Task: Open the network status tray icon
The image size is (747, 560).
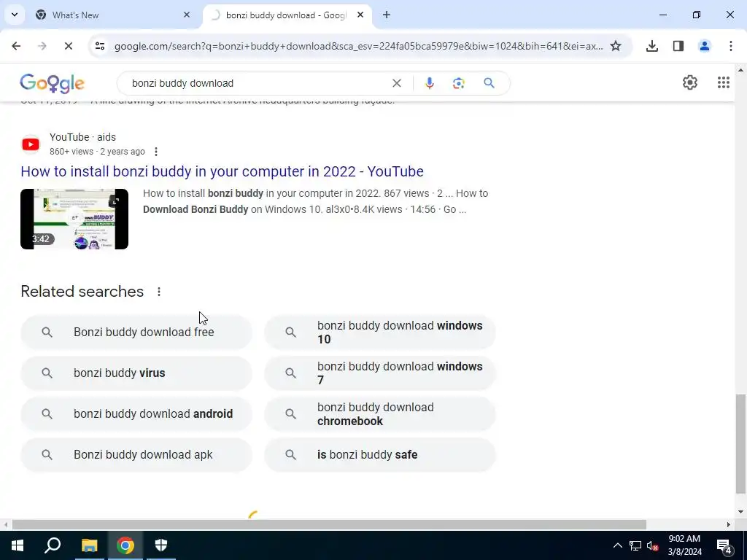Action: click(x=635, y=545)
